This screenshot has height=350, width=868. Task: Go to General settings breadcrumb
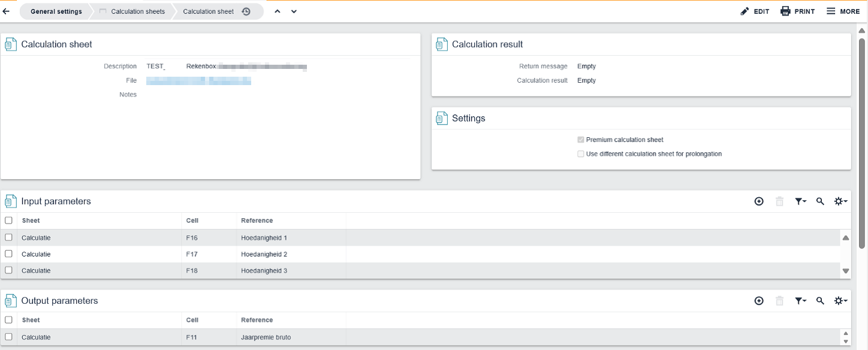point(56,11)
